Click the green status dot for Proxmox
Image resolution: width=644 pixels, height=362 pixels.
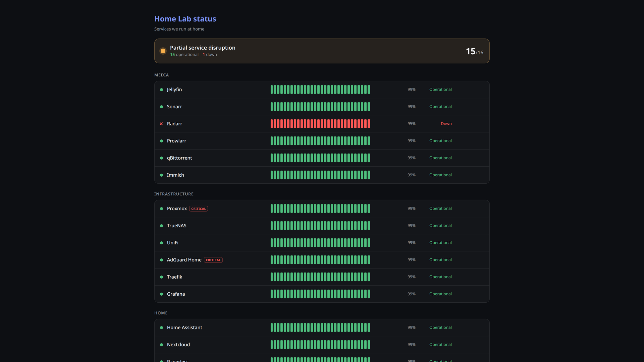161,208
